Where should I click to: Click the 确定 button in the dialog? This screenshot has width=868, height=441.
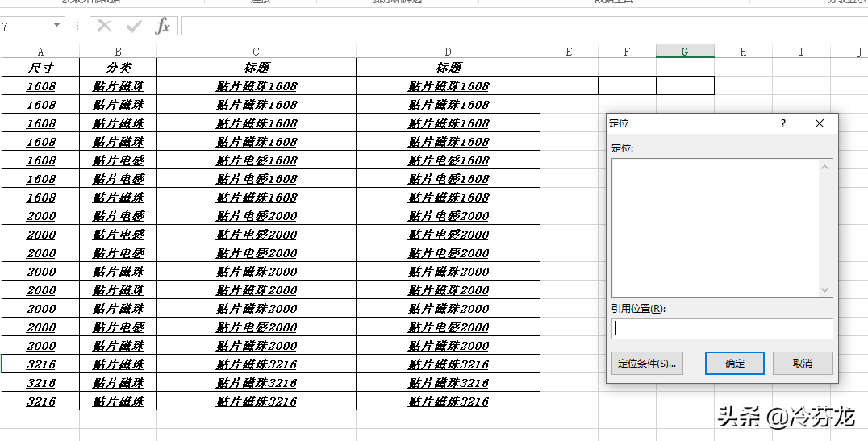(x=735, y=364)
